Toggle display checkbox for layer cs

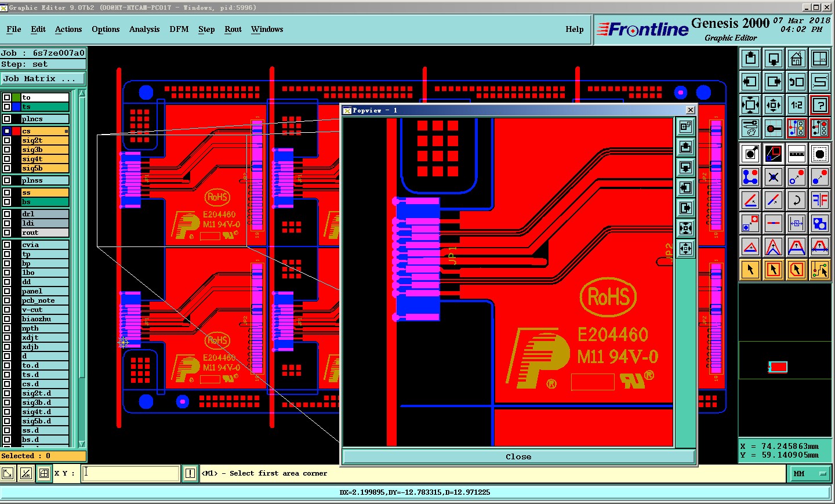coord(7,131)
